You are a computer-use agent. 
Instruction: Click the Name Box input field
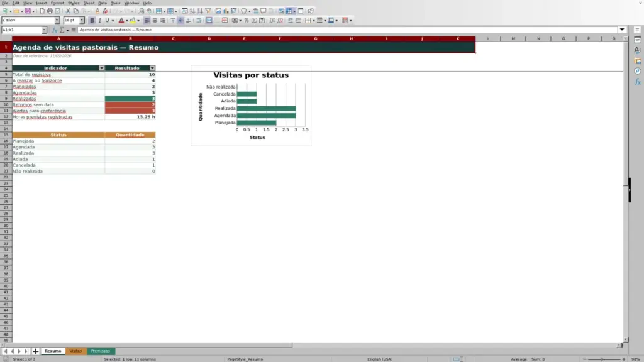[21, 30]
